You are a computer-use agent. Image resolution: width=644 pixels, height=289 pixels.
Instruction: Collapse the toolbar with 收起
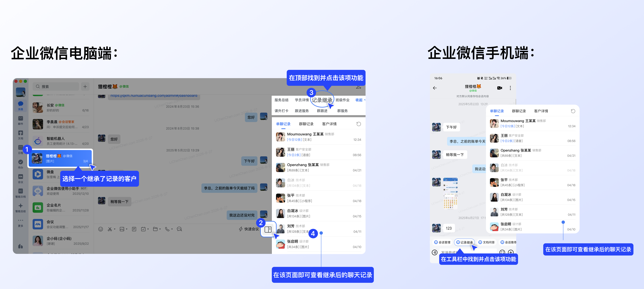360,100
